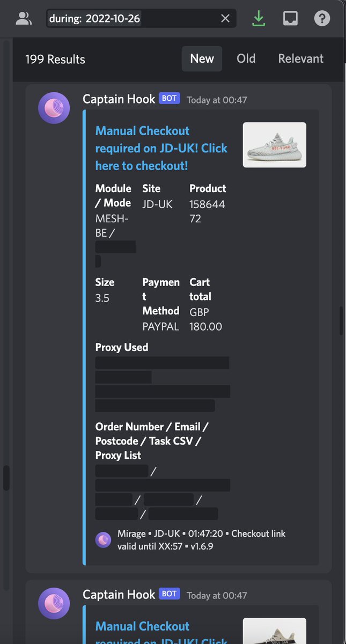
Task: Click the left panel scrollbar thumb
Action: pyautogui.click(x=6, y=478)
